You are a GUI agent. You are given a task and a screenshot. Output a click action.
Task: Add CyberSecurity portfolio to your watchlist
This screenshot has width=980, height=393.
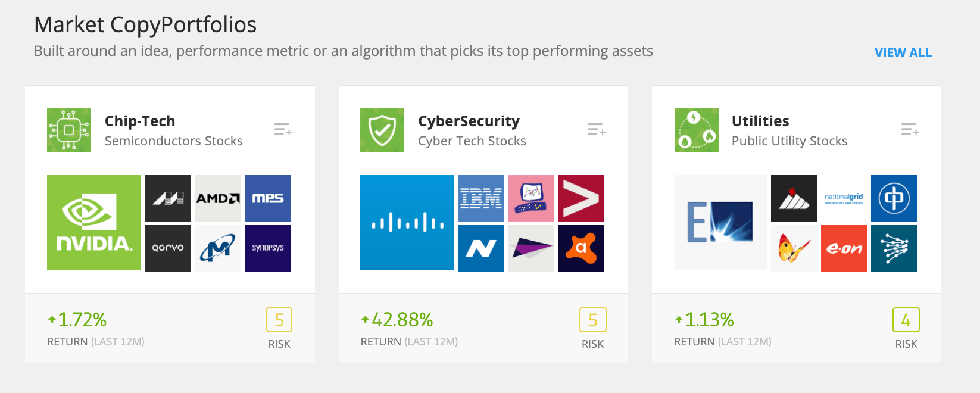(596, 130)
